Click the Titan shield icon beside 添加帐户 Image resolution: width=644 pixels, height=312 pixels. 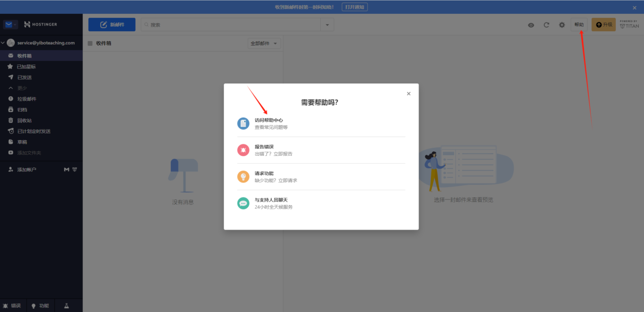(x=75, y=170)
